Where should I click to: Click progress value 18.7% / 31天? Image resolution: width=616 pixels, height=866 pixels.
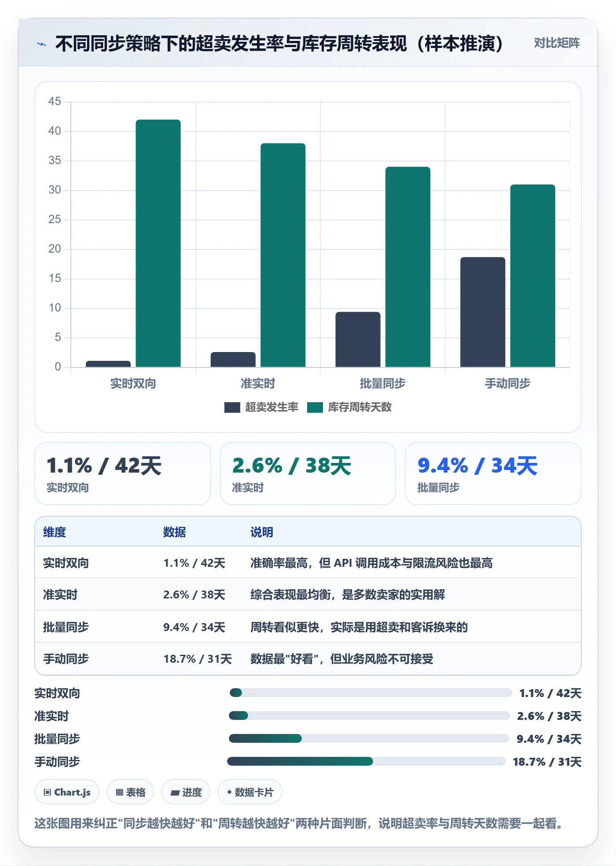tap(547, 762)
